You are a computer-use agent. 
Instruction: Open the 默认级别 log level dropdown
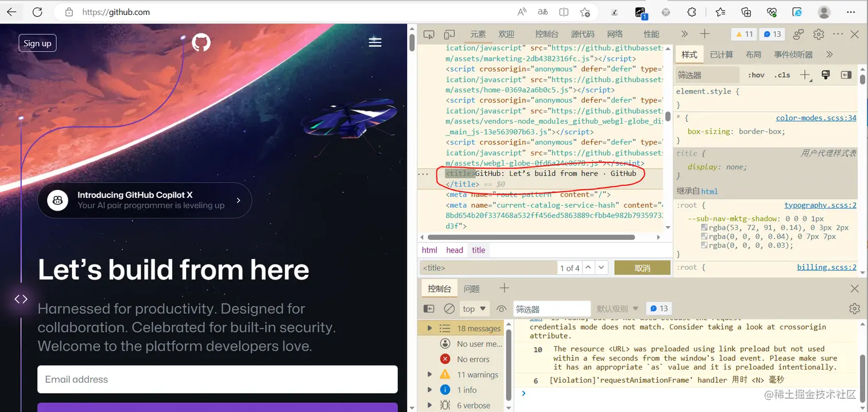[x=617, y=309]
